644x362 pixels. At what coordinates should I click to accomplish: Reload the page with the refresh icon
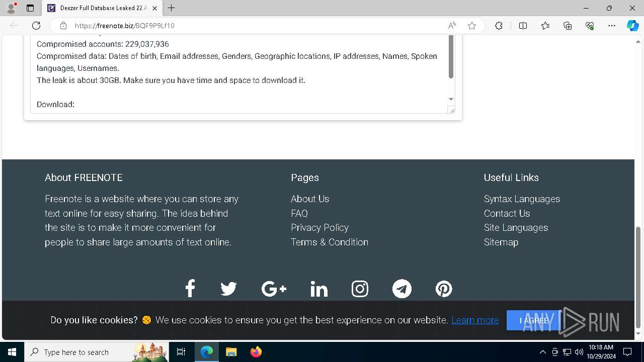point(36,26)
